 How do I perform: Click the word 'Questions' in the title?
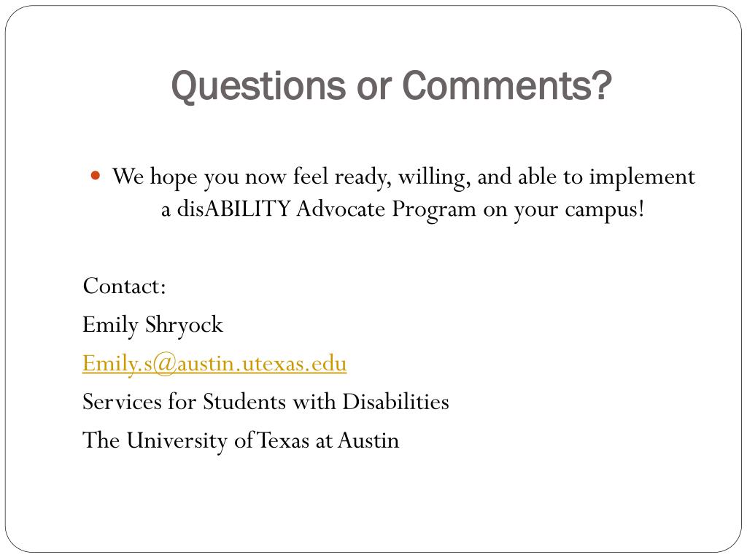click(258, 87)
